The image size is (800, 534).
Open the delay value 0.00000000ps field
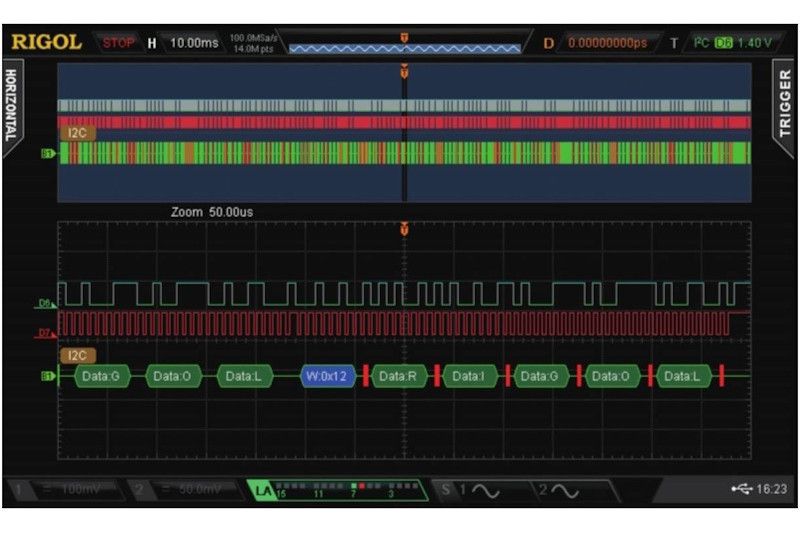pyautogui.click(x=607, y=43)
